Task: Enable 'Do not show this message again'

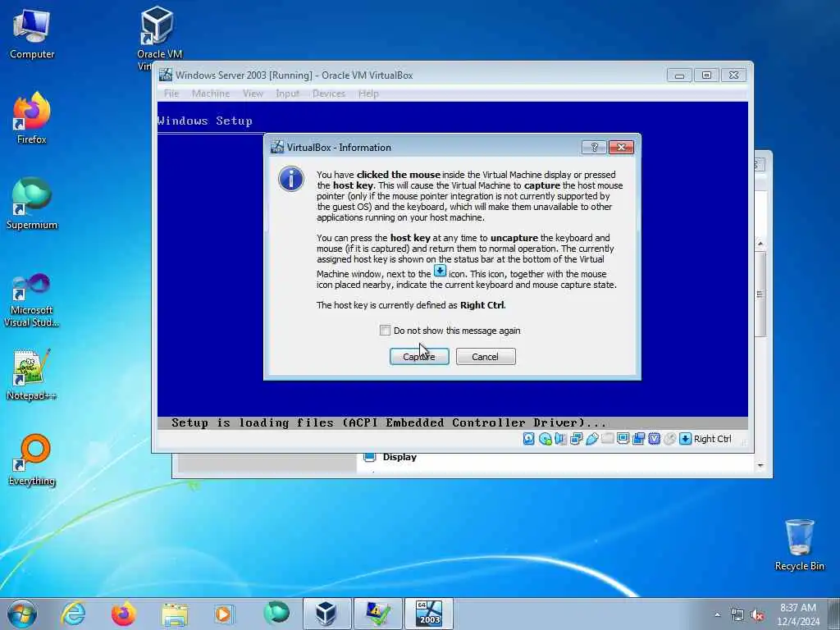Action: coord(385,330)
